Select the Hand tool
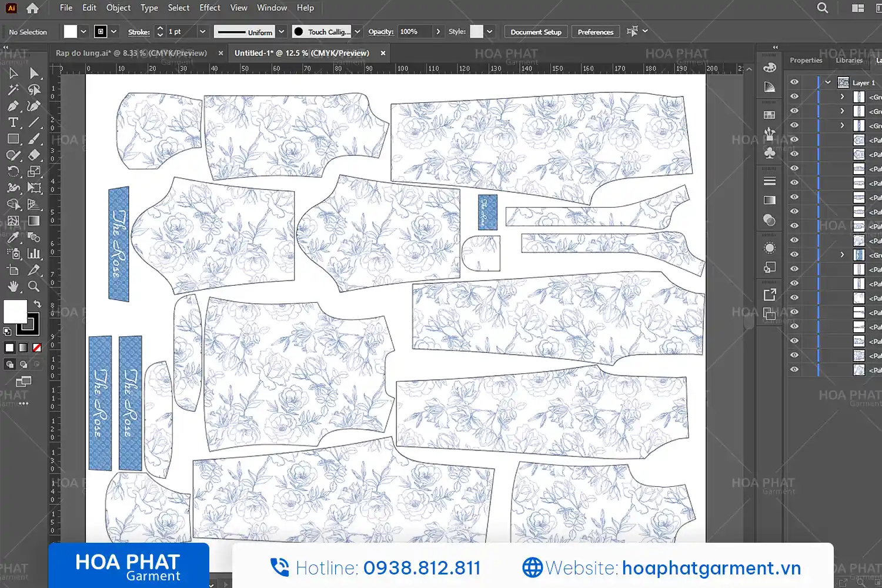Image resolution: width=882 pixels, height=588 pixels. pos(13,287)
